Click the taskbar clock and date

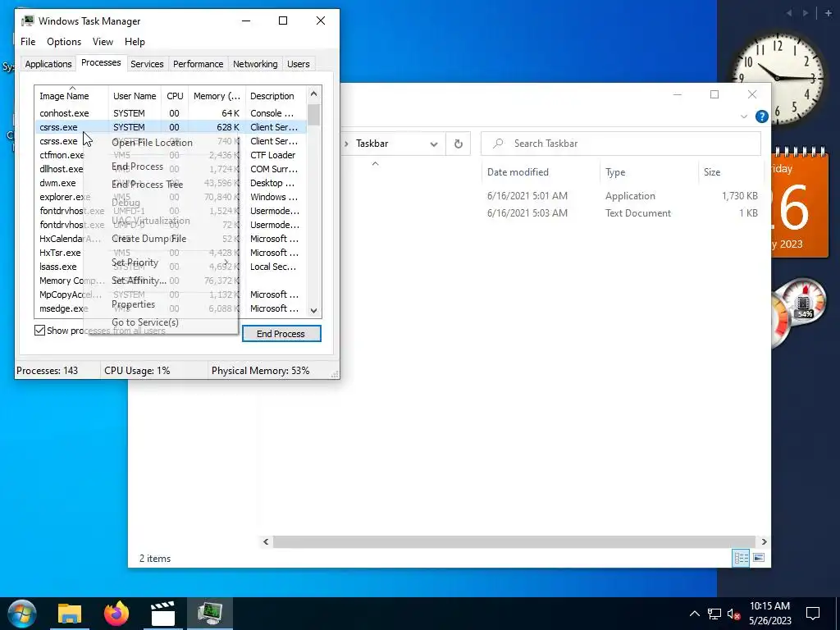click(x=769, y=614)
